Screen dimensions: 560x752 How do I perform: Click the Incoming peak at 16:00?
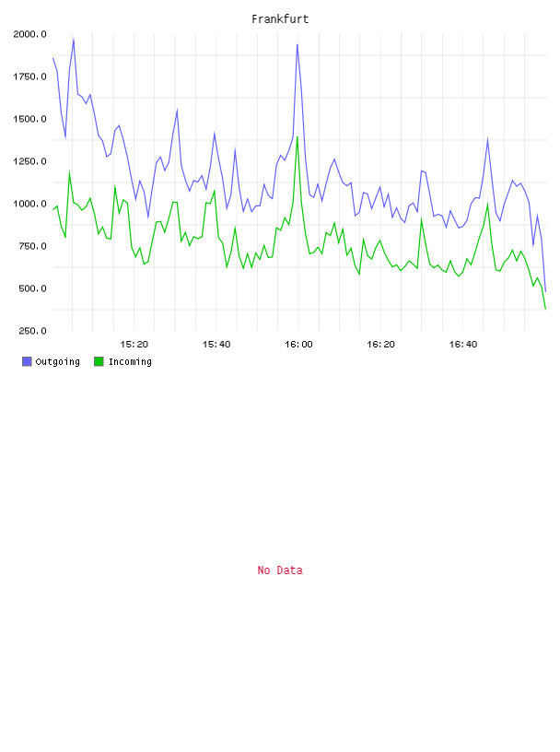click(297, 137)
